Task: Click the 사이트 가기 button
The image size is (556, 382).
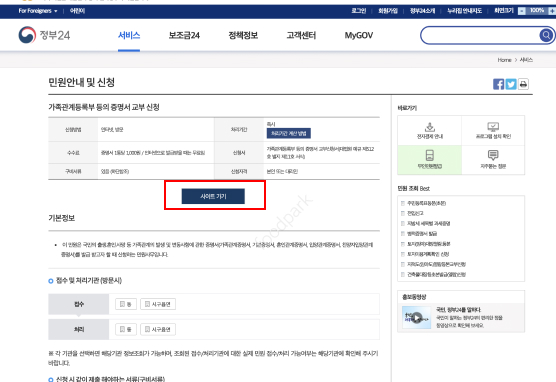Action: [x=213, y=196]
